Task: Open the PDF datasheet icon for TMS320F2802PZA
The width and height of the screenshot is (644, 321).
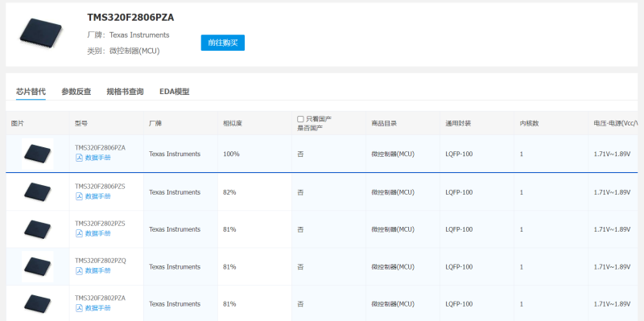Action: coord(79,308)
